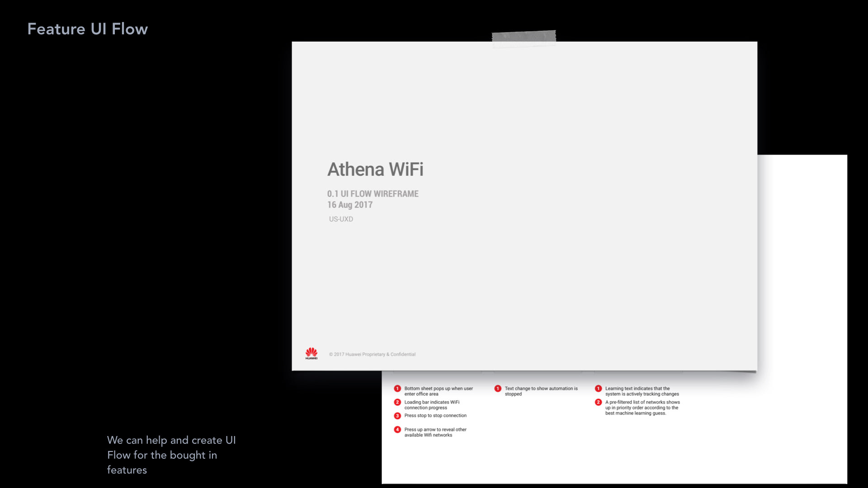Select '0.1 UI FLOW WIREFRAME' subtitle

373,194
